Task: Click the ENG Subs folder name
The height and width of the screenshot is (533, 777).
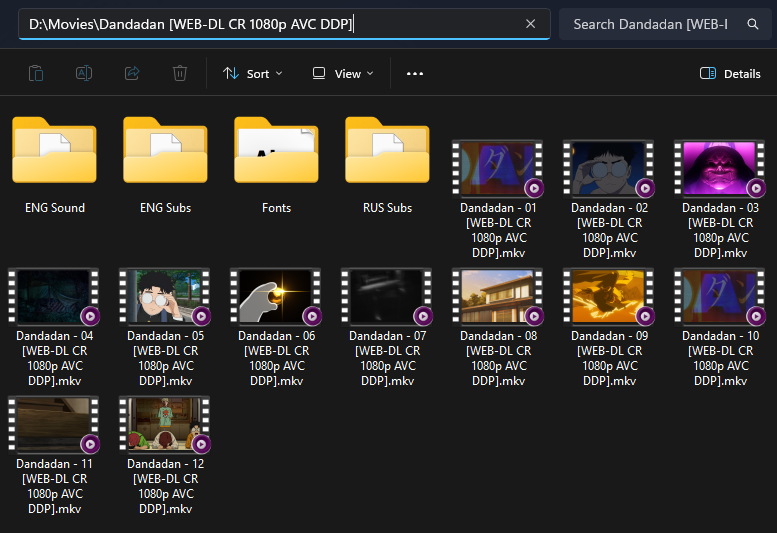Action: 166,208
